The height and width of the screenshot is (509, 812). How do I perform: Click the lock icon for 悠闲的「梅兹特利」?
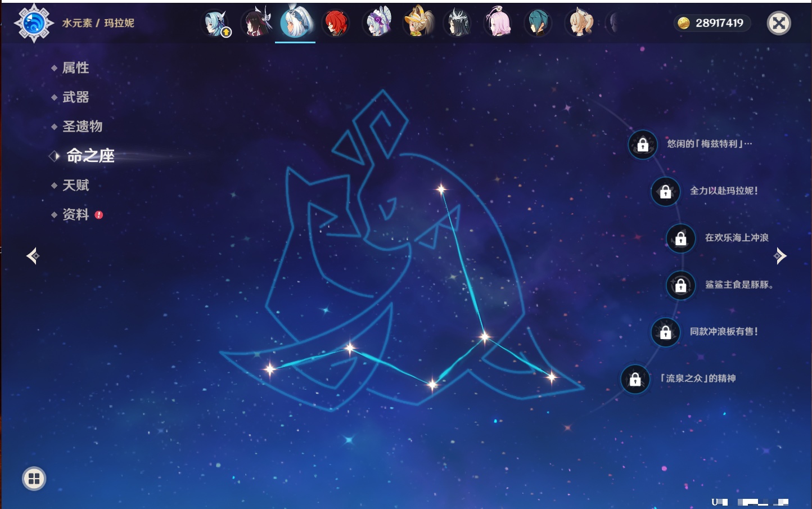(x=643, y=145)
